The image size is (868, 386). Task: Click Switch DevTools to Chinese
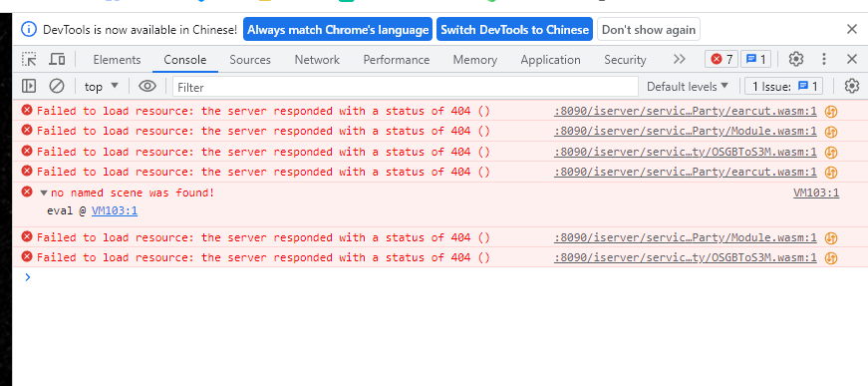click(515, 29)
